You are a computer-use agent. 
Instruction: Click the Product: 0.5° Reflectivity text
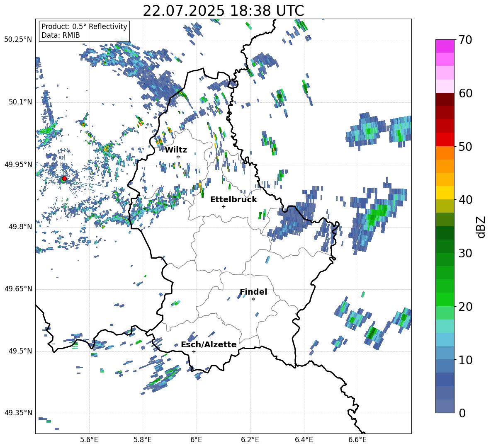click(84, 26)
